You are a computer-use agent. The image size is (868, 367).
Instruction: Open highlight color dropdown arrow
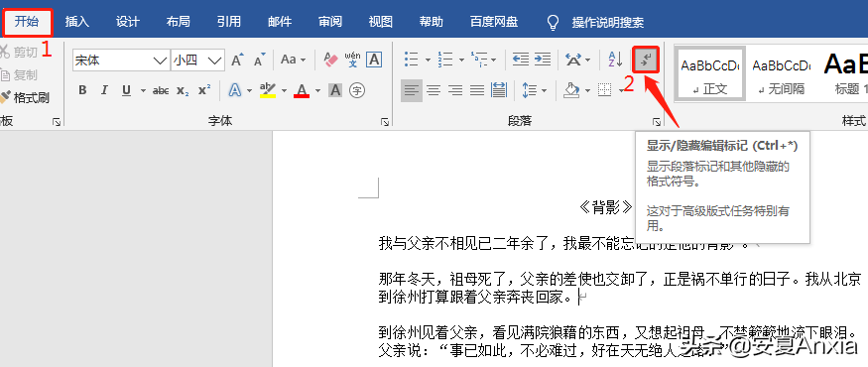[284, 90]
